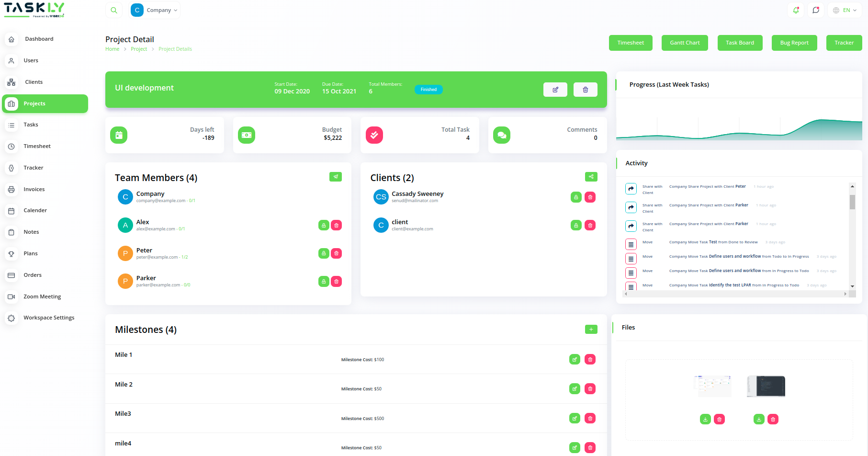Open the EN language dropdown
This screenshot has height=456, width=868.
pyautogui.click(x=845, y=10)
